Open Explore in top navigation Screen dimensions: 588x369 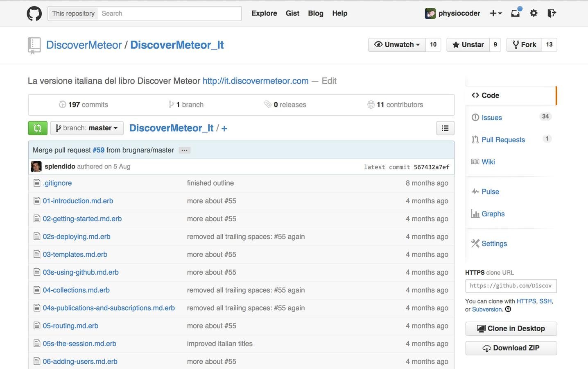264,14
